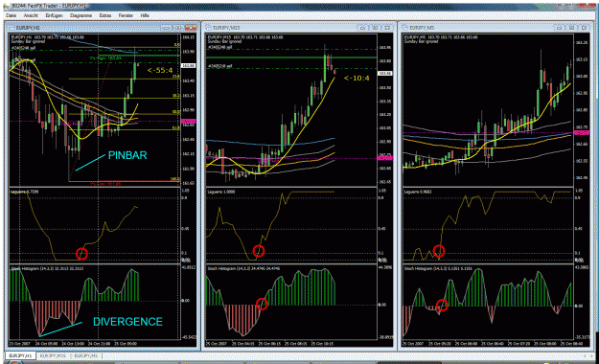This screenshot has height=364, width=599.
Task: Click the chart icon of EURJPY,M5 window
Action: point(404,28)
